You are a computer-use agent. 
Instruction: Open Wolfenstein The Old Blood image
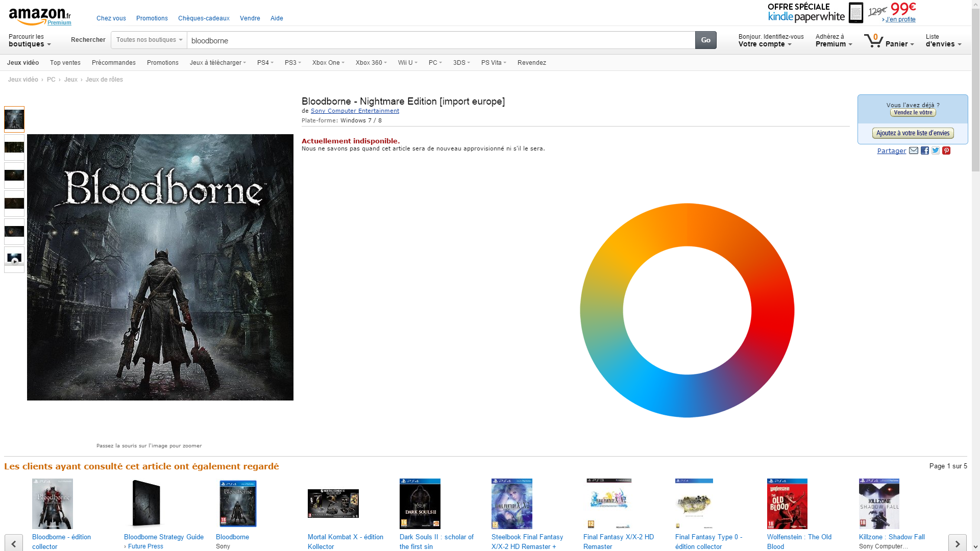(787, 504)
